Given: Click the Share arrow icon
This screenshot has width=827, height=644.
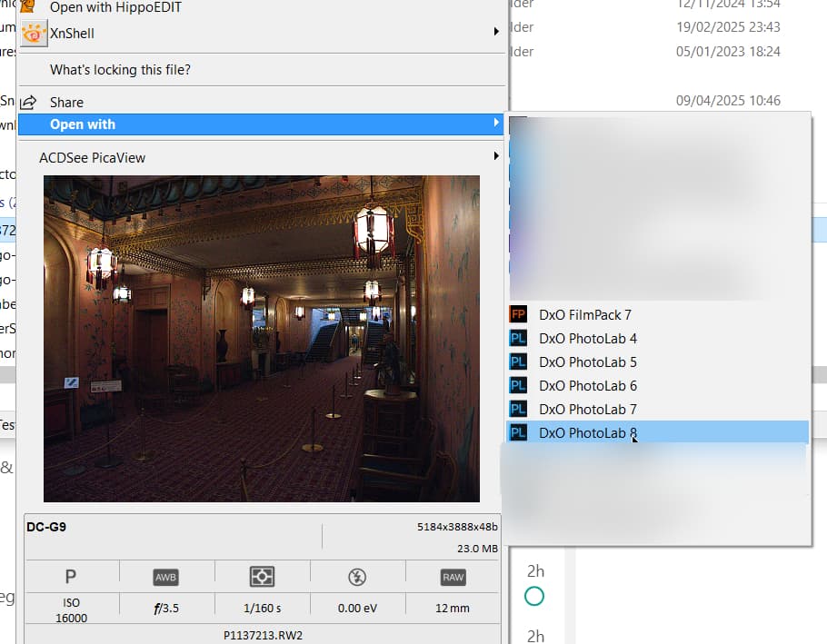Looking at the screenshot, I should tap(28, 103).
